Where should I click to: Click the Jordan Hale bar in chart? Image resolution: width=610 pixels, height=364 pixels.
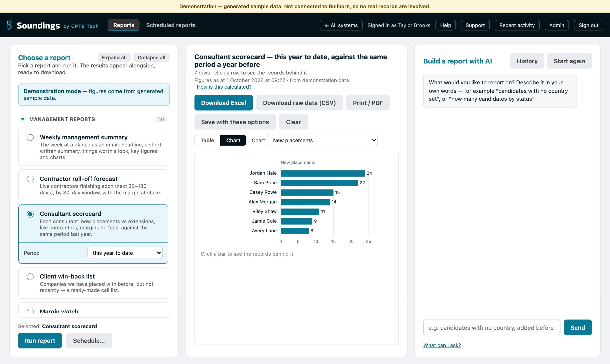coord(323,173)
